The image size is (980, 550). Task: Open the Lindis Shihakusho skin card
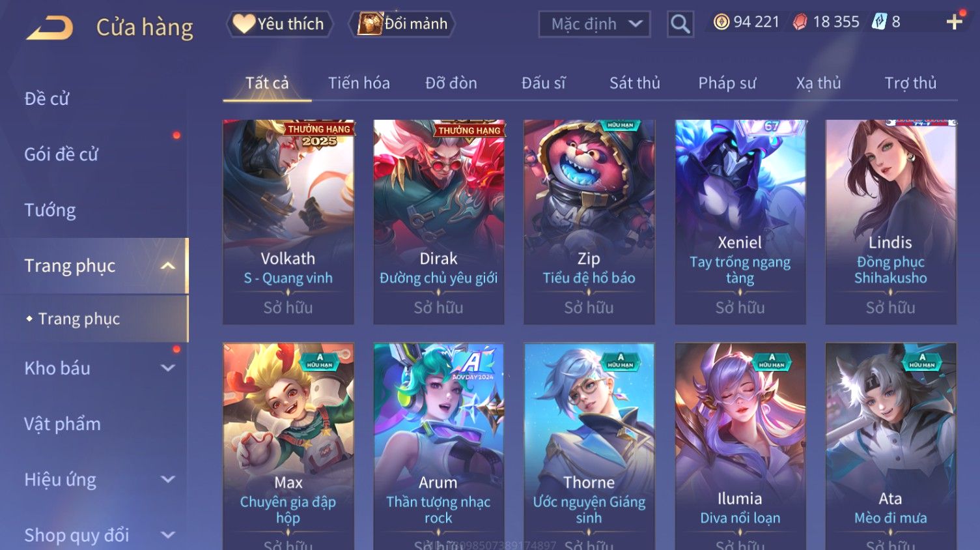coord(890,222)
